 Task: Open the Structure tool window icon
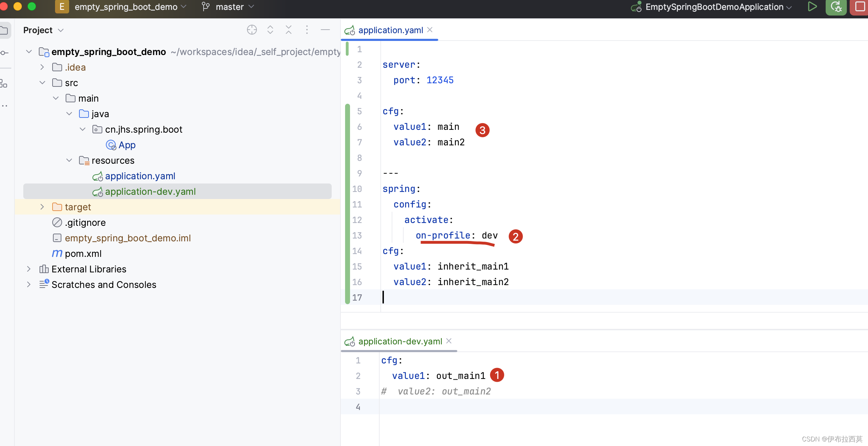point(4,84)
